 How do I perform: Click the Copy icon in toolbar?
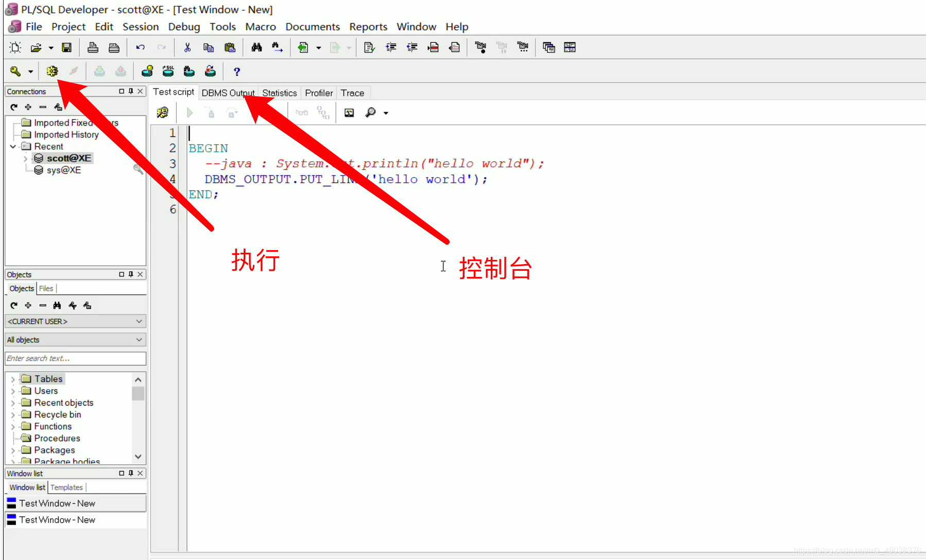click(x=209, y=47)
